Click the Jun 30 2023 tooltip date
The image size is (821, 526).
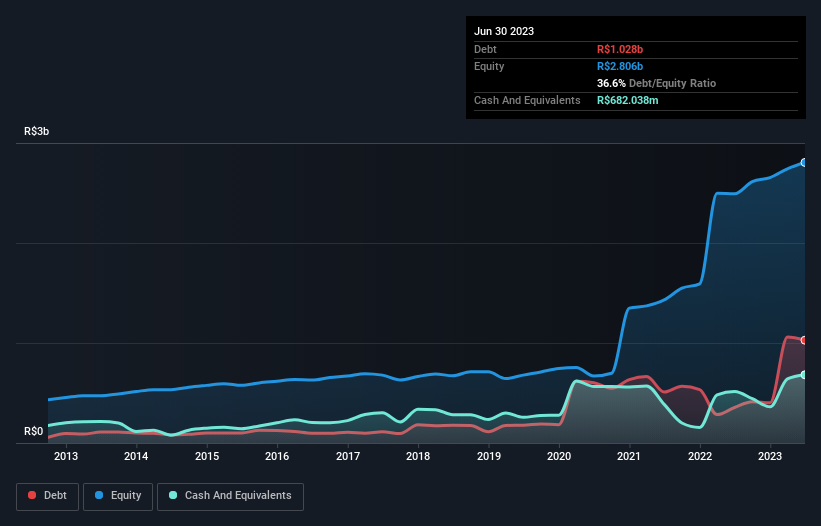click(x=504, y=31)
